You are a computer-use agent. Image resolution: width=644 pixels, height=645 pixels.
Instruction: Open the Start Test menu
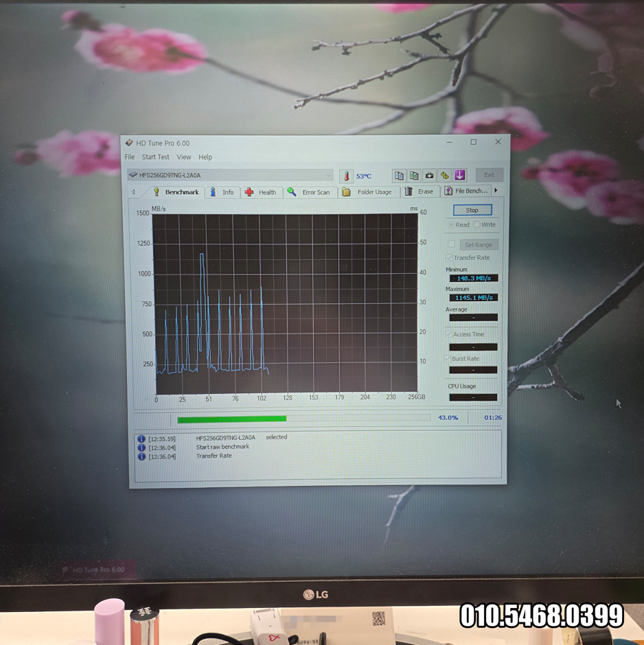pos(156,156)
